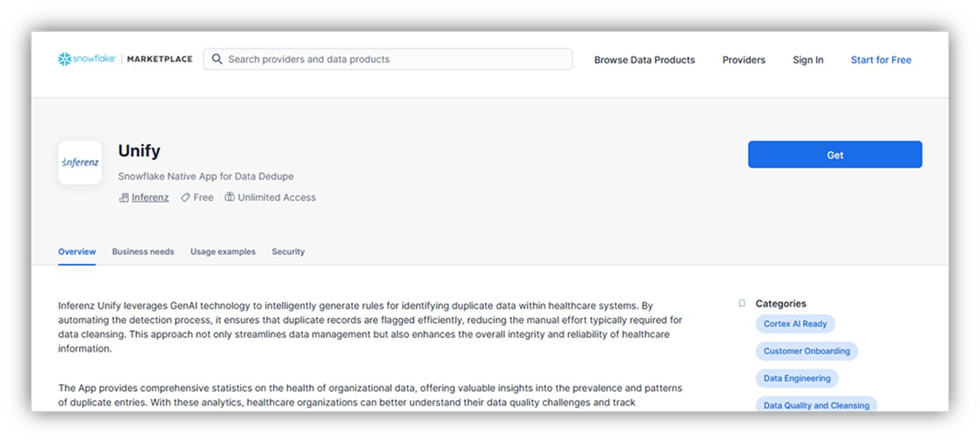Click the Unlimited Access gift icon

pos(229,197)
